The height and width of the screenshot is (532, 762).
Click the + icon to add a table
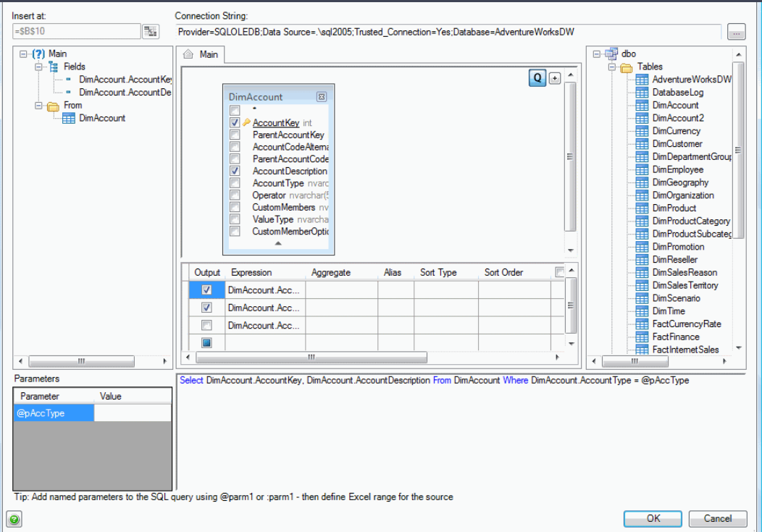pyautogui.click(x=554, y=77)
